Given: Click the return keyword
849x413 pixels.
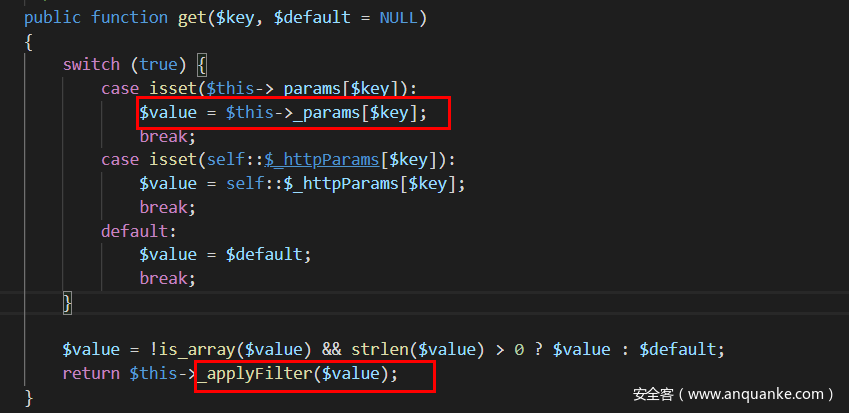Looking at the screenshot, I should [91, 373].
